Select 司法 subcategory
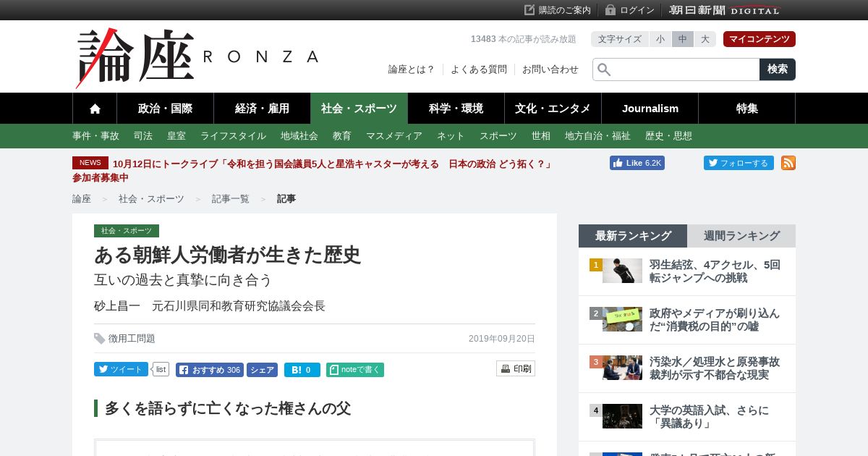Image resolution: width=868 pixels, height=456 pixels. coord(143,136)
